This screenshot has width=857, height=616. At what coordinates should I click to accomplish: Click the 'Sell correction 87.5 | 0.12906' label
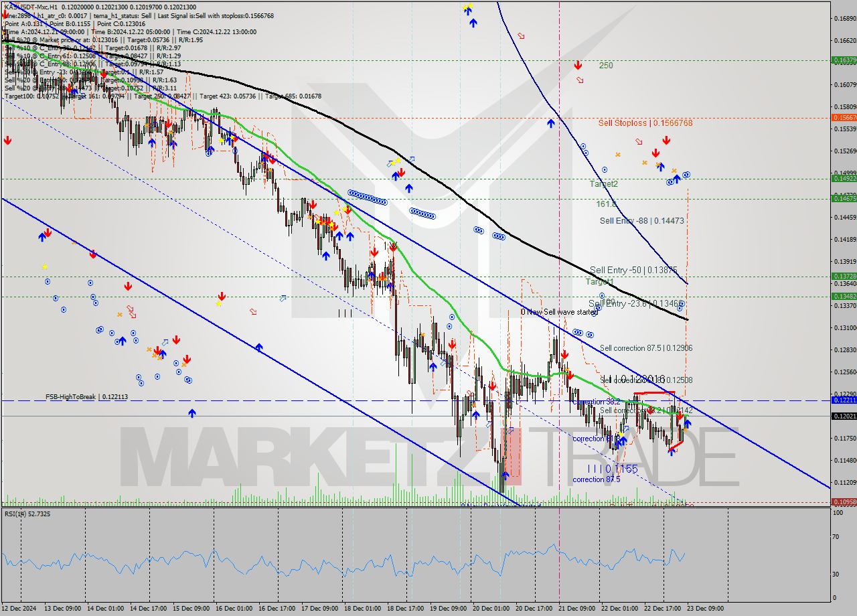[x=646, y=348]
